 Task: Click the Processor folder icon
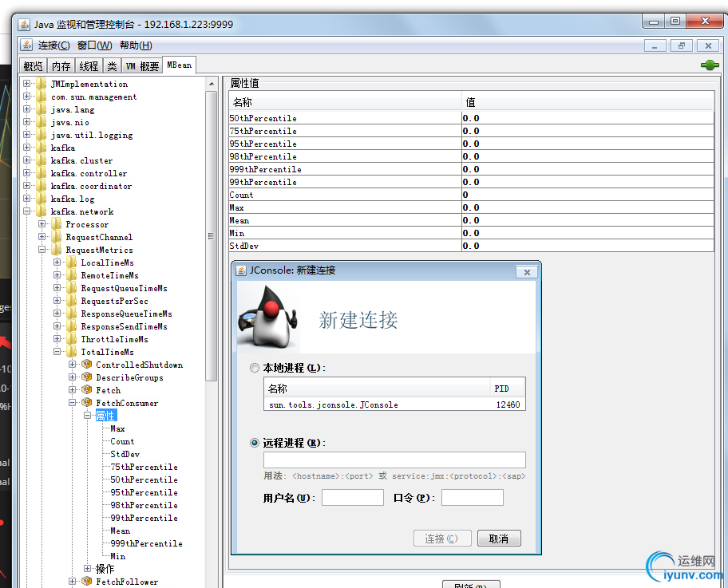[57, 224]
